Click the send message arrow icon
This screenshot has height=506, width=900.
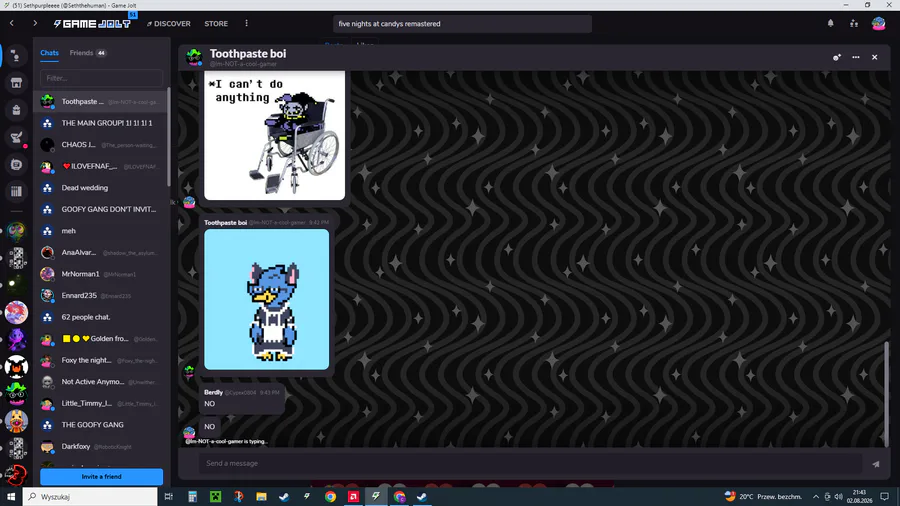pos(876,464)
